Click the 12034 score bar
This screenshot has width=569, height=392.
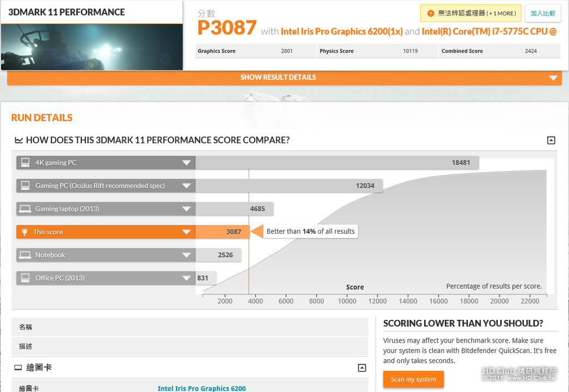(289, 186)
